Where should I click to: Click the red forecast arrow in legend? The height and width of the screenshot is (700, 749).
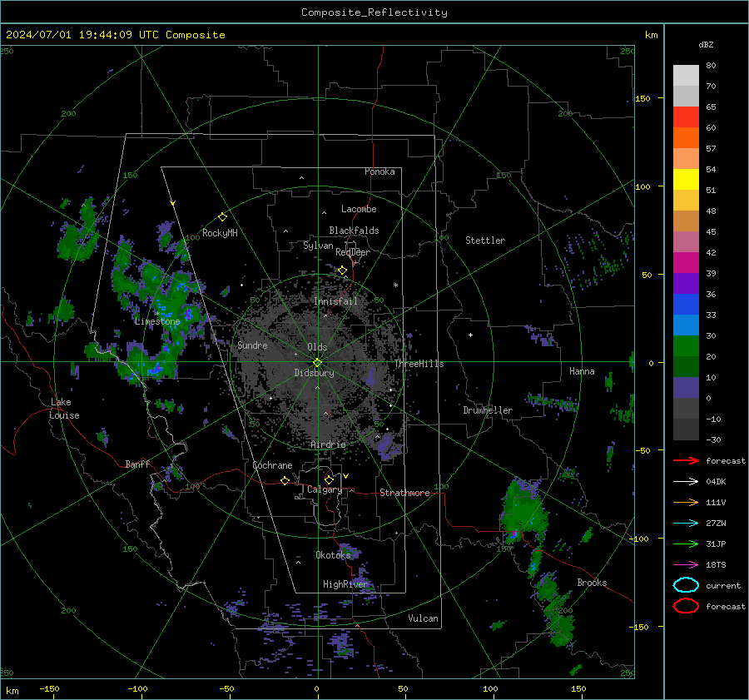(x=686, y=460)
